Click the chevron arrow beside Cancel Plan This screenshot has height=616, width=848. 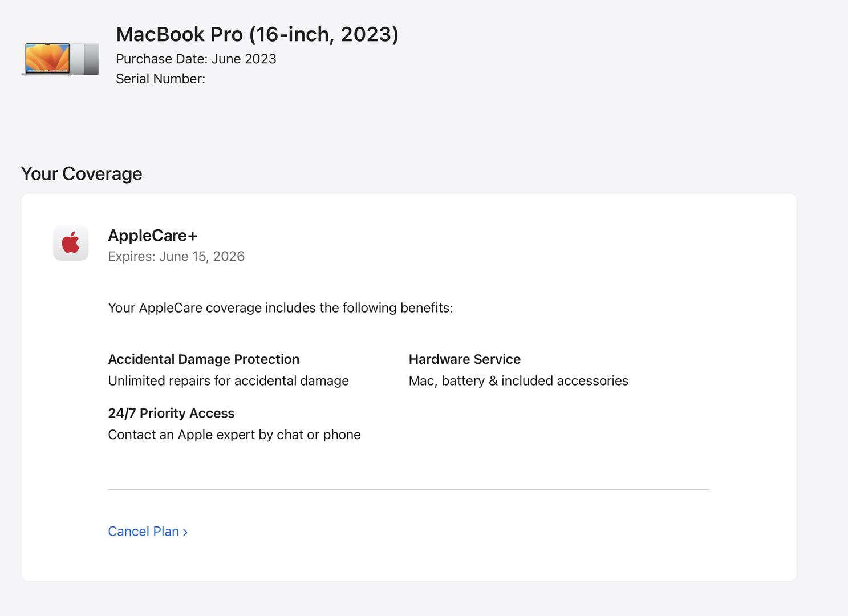pyautogui.click(x=185, y=532)
